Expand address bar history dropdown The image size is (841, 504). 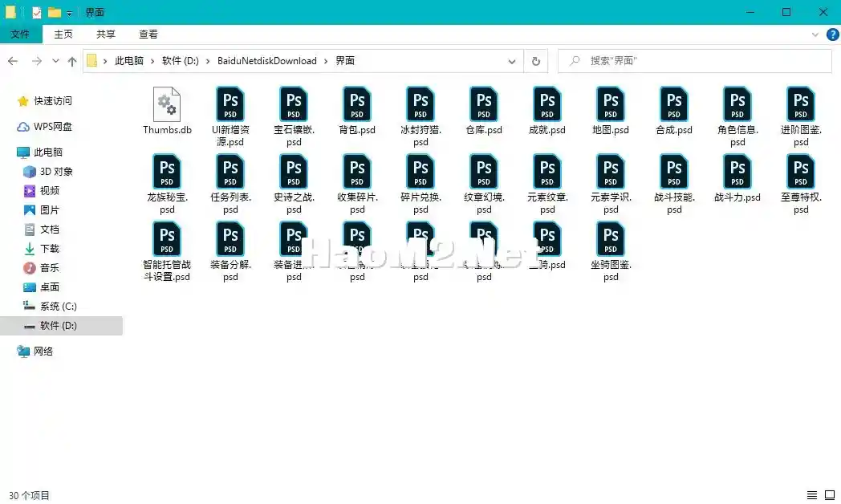512,61
